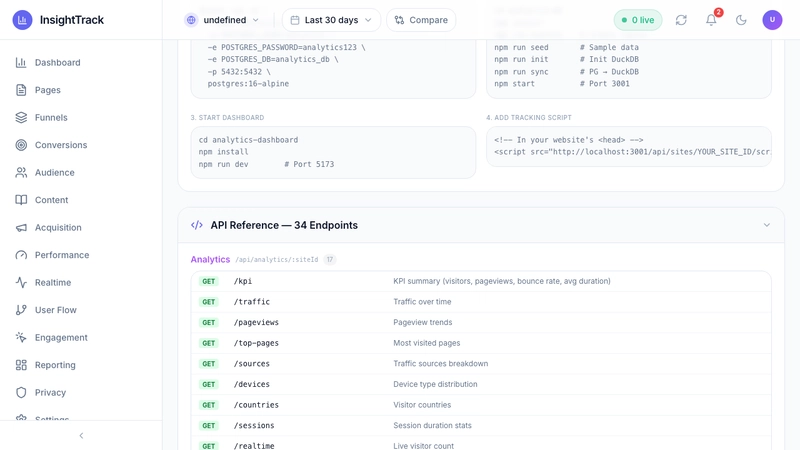The width and height of the screenshot is (800, 450).
Task: Click the Conversions target icon
Action: (x=21, y=145)
